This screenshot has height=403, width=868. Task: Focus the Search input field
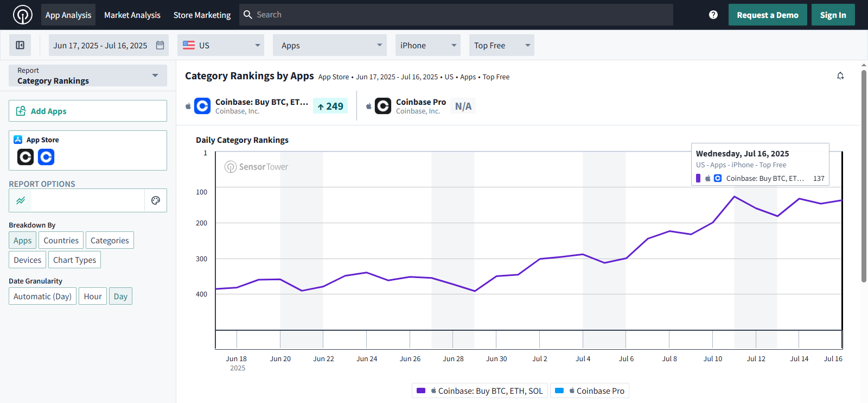(x=456, y=15)
